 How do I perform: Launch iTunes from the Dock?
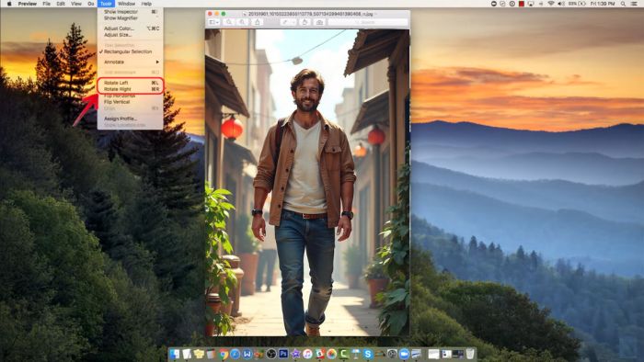pos(307,354)
